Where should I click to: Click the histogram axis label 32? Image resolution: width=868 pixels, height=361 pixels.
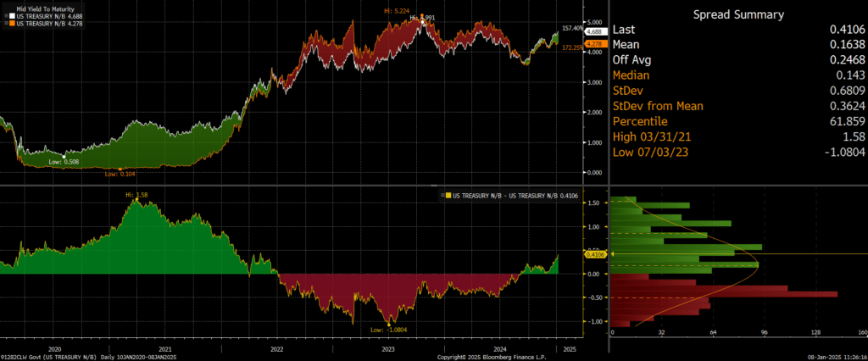point(661,333)
